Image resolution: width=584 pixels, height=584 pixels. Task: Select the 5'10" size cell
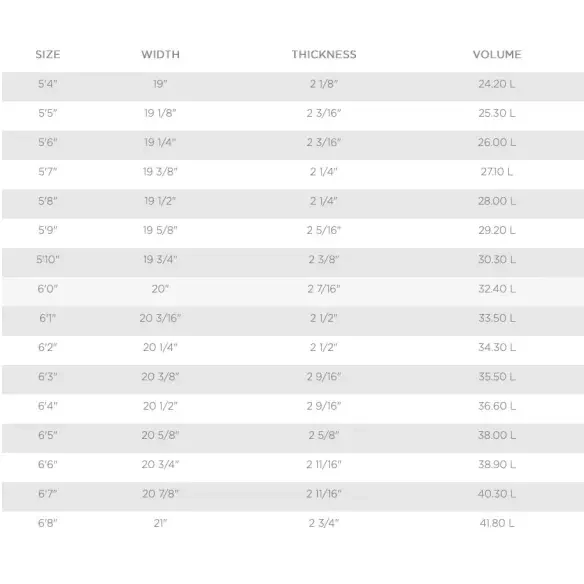tap(48, 259)
